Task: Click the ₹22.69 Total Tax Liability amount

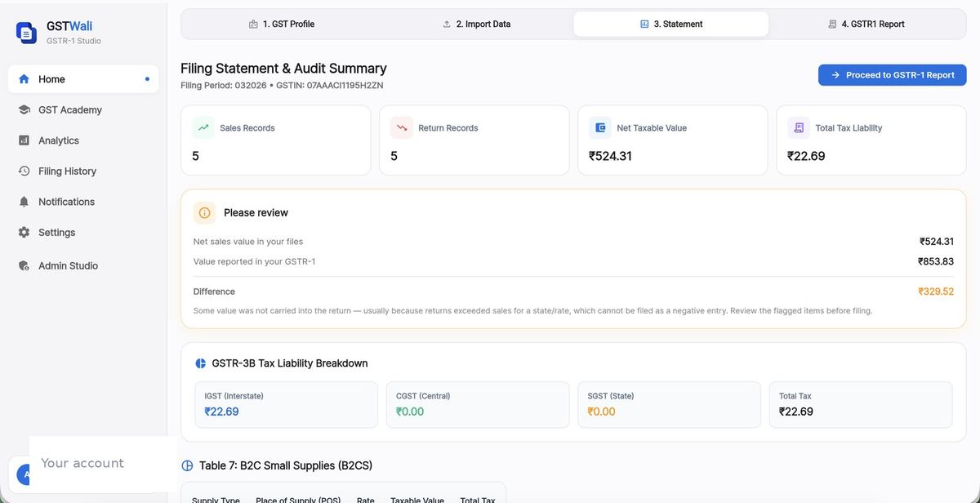Action: pyautogui.click(x=806, y=156)
